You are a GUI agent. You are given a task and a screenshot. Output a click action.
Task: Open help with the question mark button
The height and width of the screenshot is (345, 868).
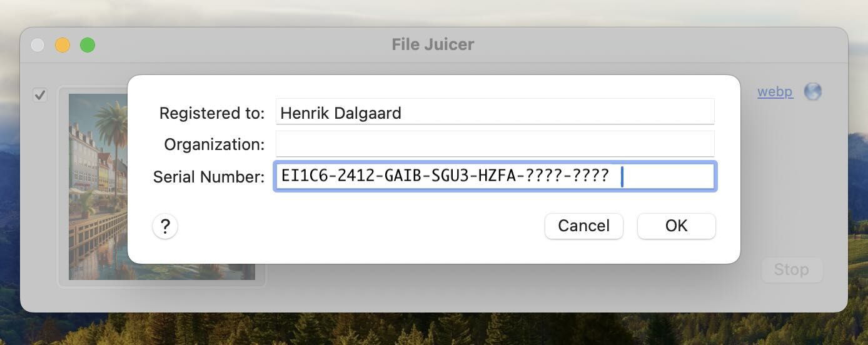(x=165, y=226)
